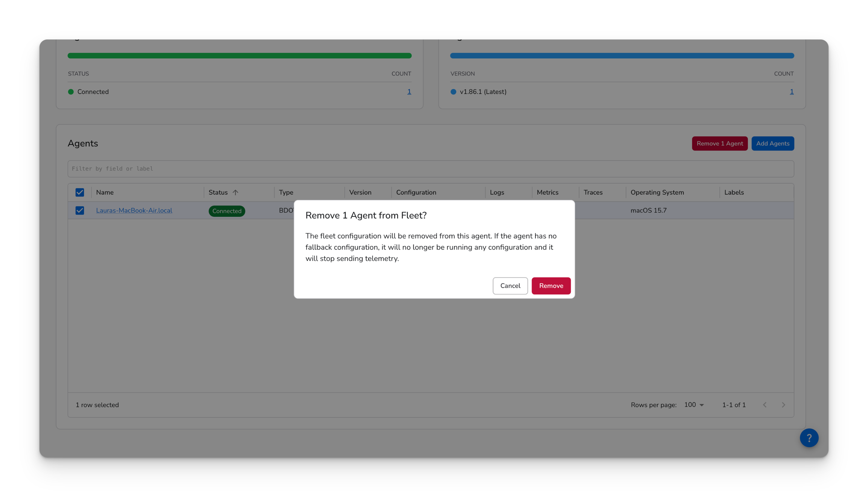Viewport: 868px width, 497px height.
Task: Focus the Filter by field or label input
Action: click(431, 169)
